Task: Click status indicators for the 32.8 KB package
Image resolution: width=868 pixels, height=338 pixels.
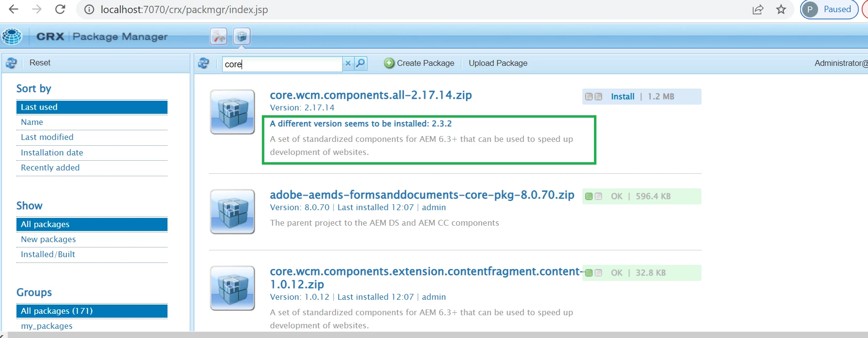Action: (594, 273)
